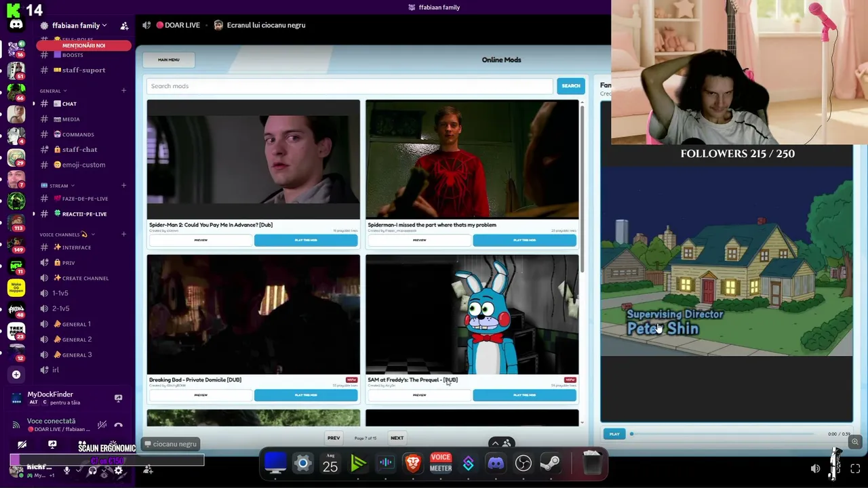Click the MAIN MENU button
This screenshot has width=868, height=488.
point(169,60)
